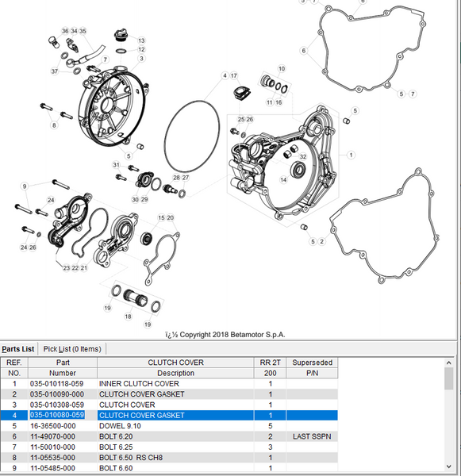Click scroll down arrow of parts list
The image size is (461, 476).
pyautogui.click(x=449, y=466)
